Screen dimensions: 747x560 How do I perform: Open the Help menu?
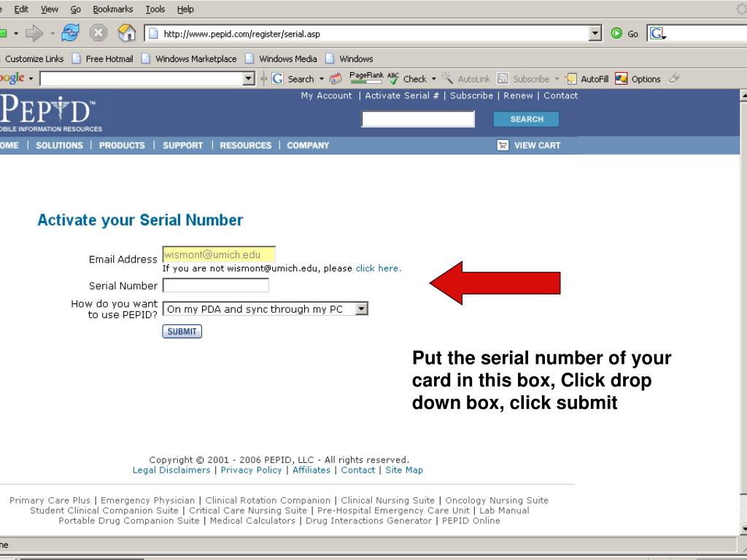click(x=185, y=9)
